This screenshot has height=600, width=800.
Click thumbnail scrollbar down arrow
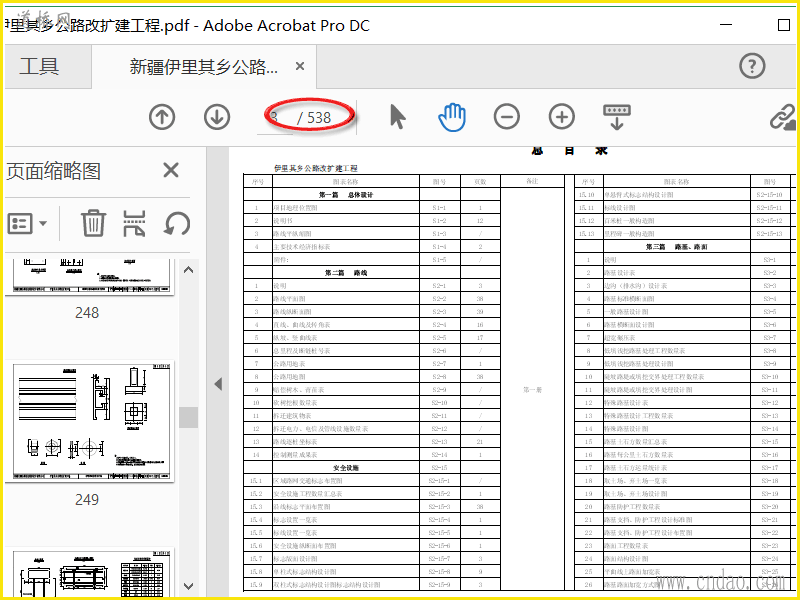point(188,586)
